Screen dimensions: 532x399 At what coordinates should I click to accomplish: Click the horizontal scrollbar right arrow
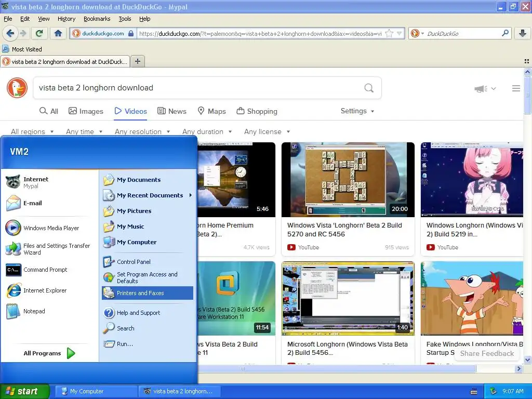pos(518,368)
